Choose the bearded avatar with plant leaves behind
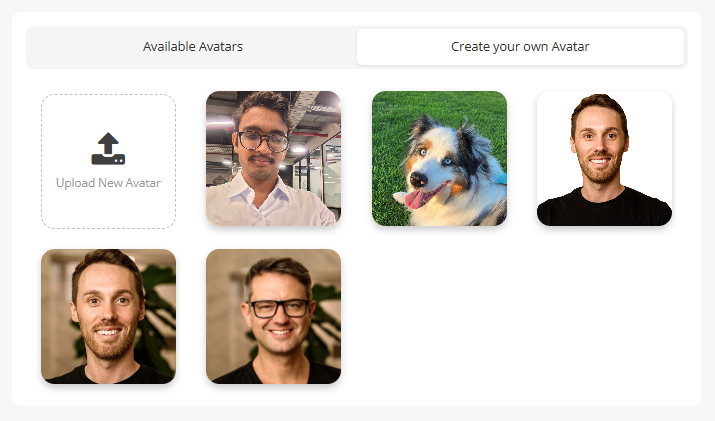Viewport: 715px width, 421px height. click(x=108, y=316)
